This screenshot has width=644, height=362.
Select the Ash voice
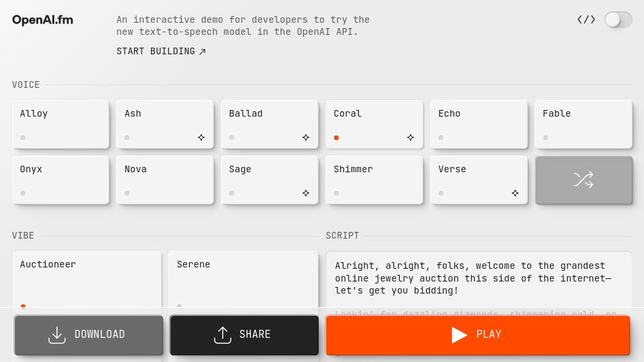165,125
